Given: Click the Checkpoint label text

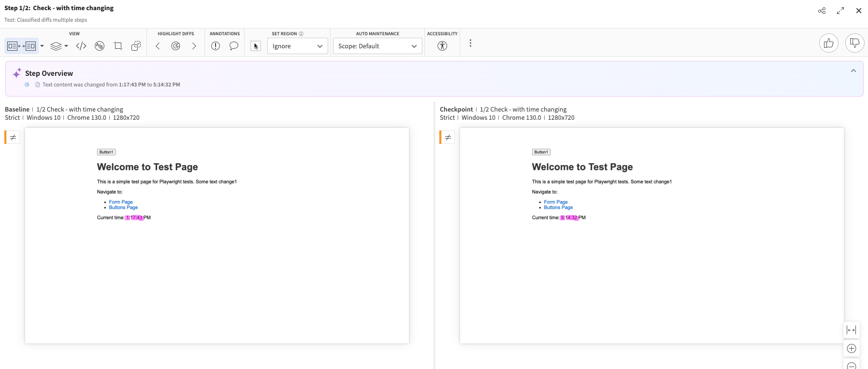Looking at the screenshot, I should pos(456,109).
